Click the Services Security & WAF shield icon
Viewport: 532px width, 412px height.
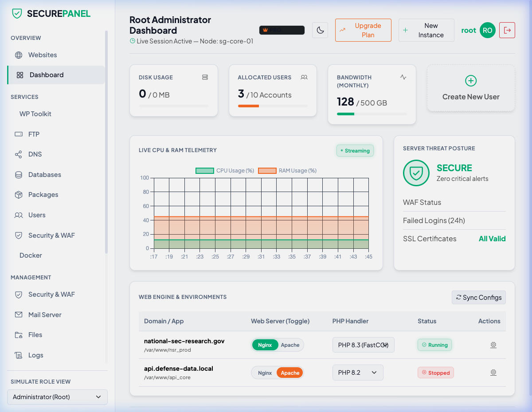19,235
